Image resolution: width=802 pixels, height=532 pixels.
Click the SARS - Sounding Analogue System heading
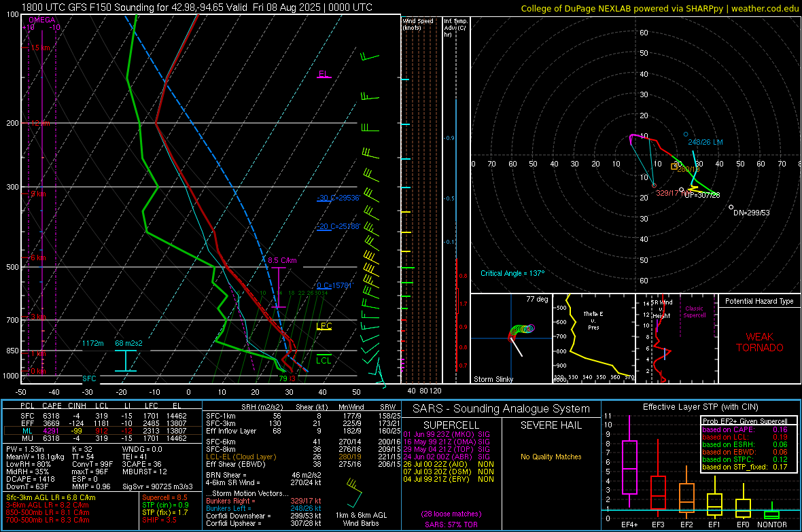click(x=502, y=409)
